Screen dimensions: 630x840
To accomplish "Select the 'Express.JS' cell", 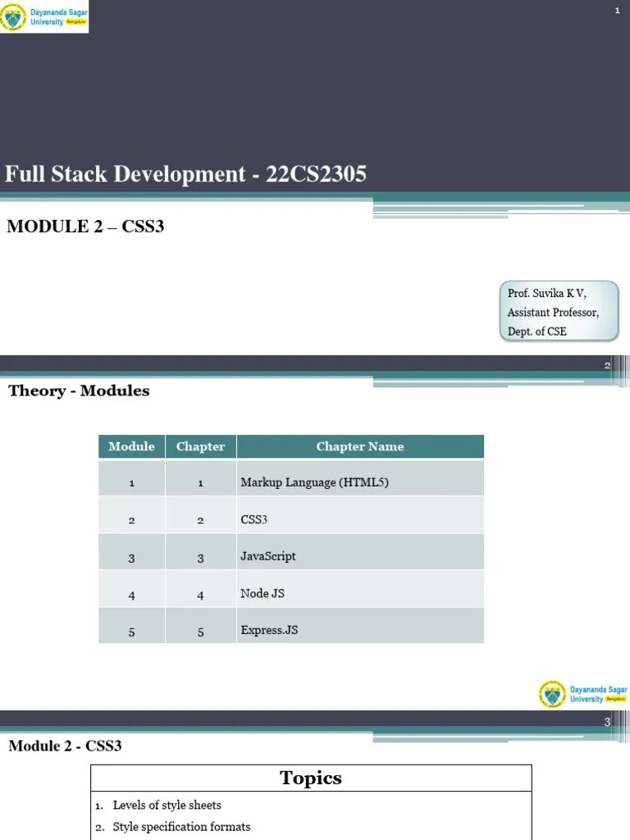I will pos(360,625).
